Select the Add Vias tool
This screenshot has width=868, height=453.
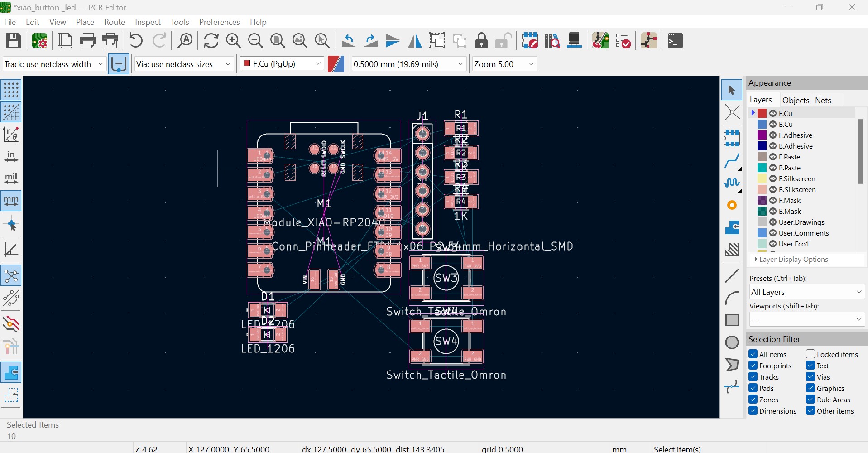[732, 205]
